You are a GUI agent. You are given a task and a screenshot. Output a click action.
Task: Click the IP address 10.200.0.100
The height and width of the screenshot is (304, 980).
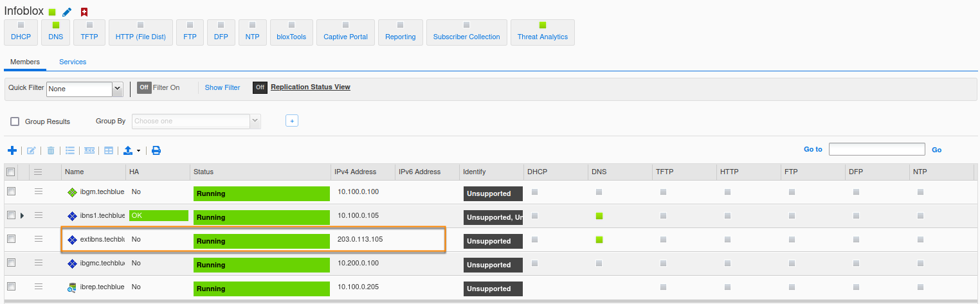point(357,263)
